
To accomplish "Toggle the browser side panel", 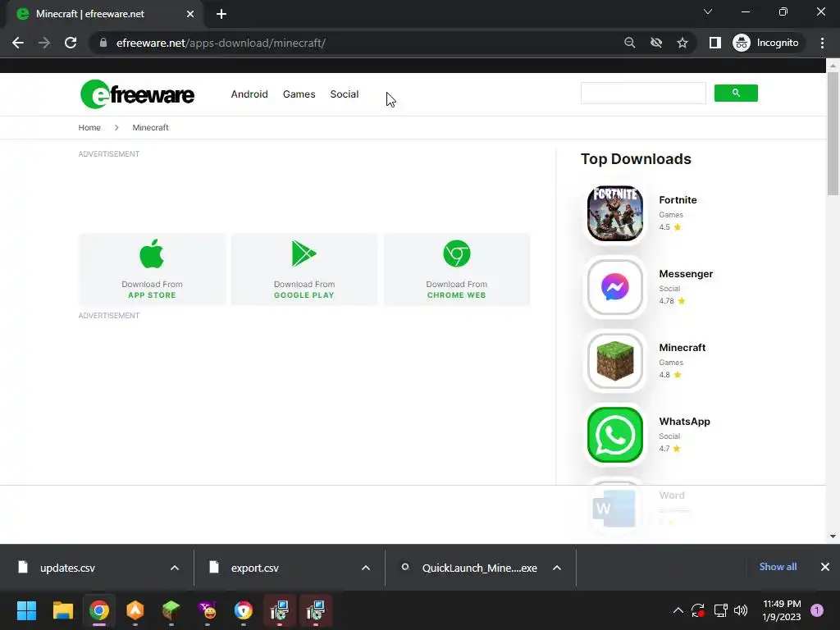I will pyautogui.click(x=714, y=43).
